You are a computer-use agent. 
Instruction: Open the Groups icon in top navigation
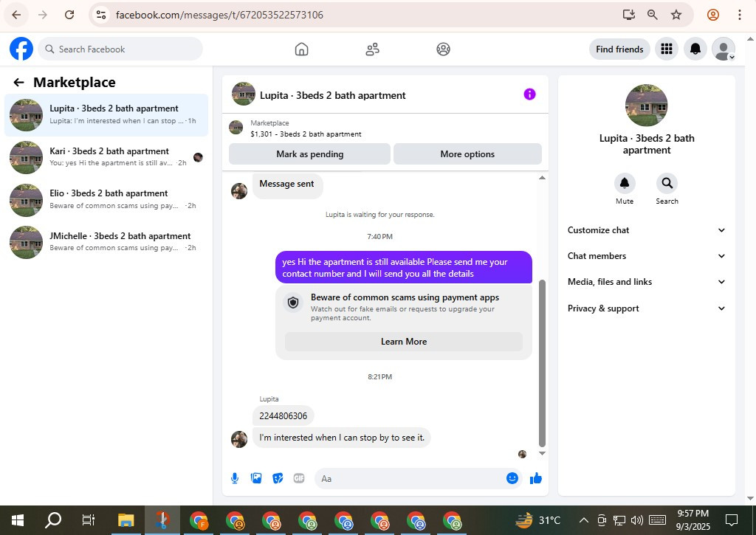pyautogui.click(x=443, y=49)
